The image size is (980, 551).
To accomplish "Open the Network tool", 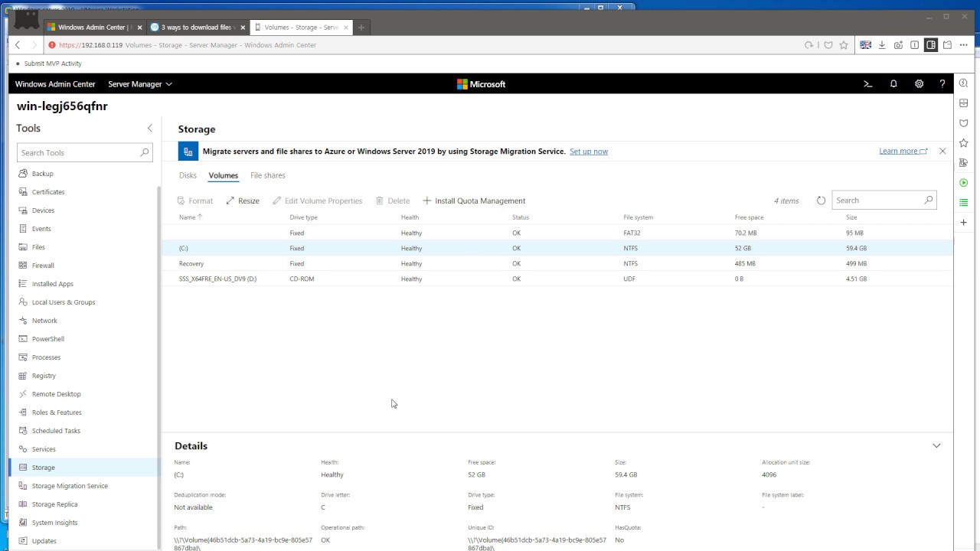I will [x=44, y=321].
